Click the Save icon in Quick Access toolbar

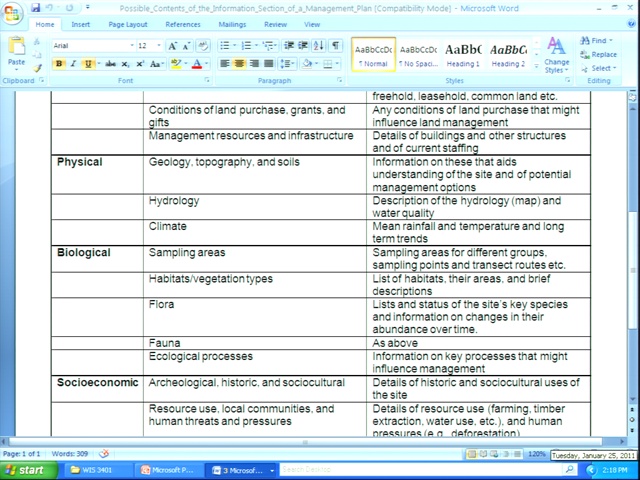(36, 8)
